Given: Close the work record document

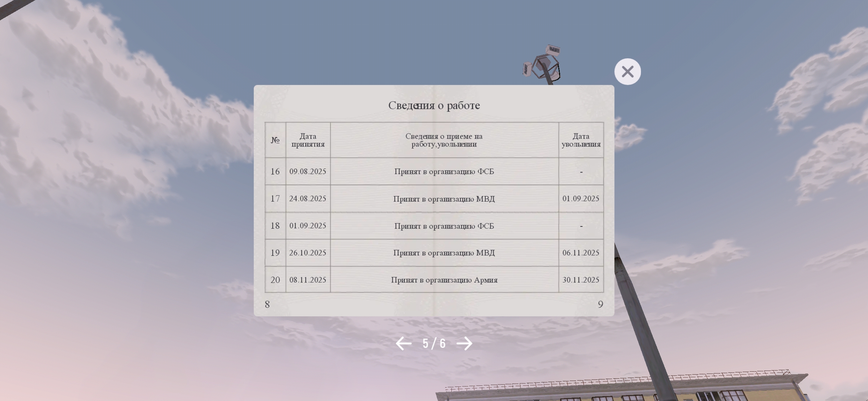Looking at the screenshot, I should coord(627,71).
